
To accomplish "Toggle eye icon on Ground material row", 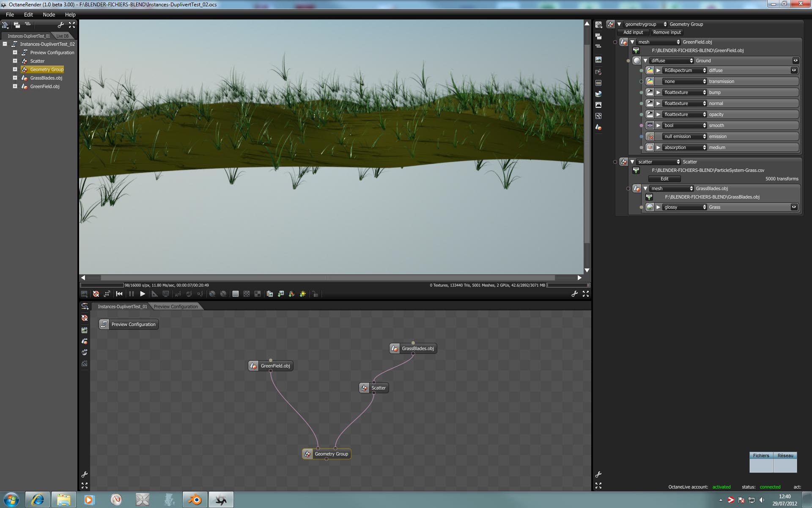I will pos(795,61).
